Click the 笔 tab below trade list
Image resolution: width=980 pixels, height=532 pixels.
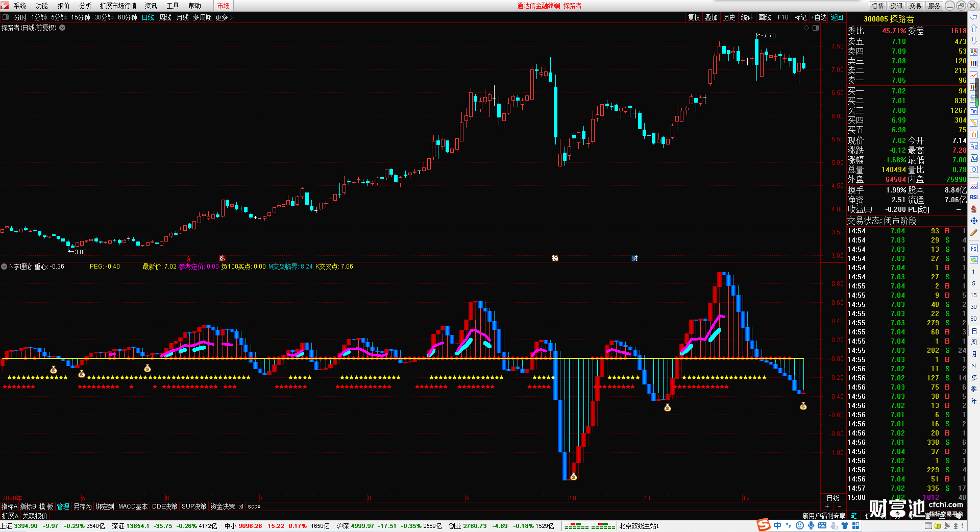pyautogui.click(x=854, y=516)
